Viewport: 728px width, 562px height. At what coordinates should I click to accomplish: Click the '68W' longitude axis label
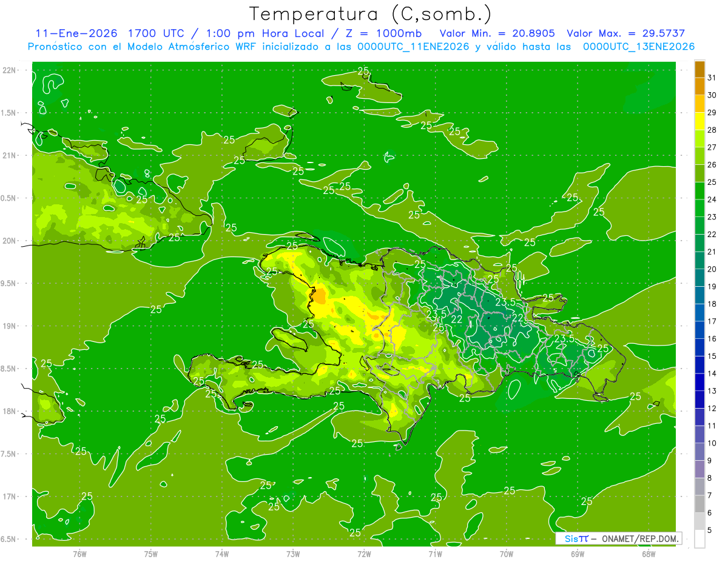pyautogui.click(x=649, y=554)
